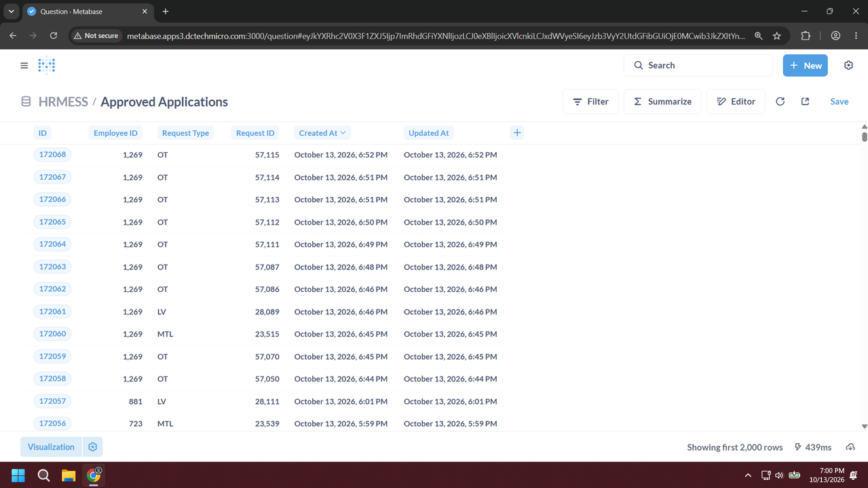
Task: Show hidden system tray icons
Action: click(748, 475)
